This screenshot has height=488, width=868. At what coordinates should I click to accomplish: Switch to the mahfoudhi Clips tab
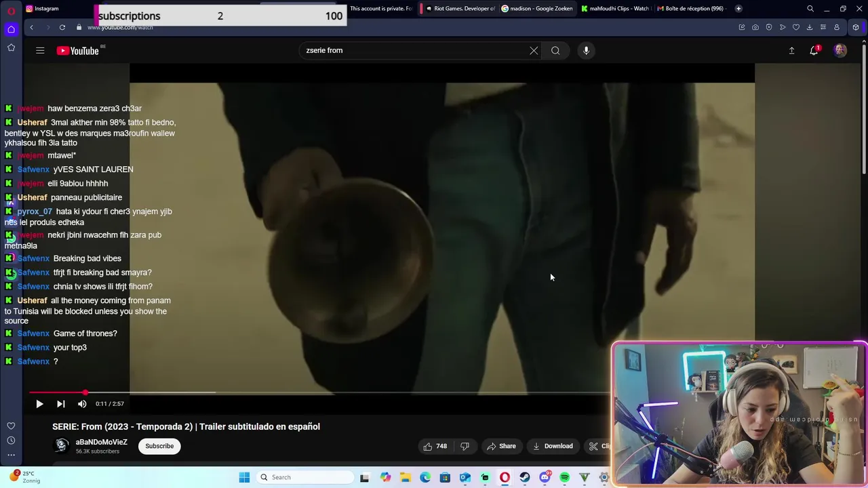pyautogui.click(x=616, y=8)
